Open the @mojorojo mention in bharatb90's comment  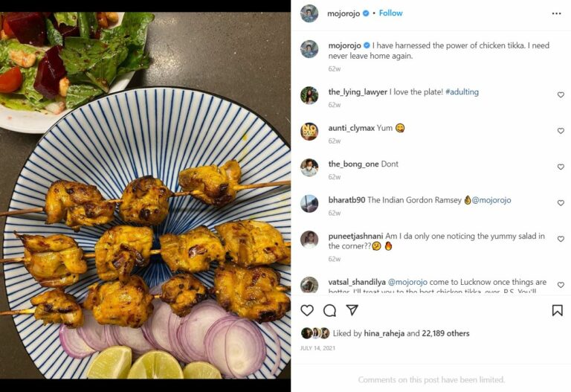click(491, 200)
